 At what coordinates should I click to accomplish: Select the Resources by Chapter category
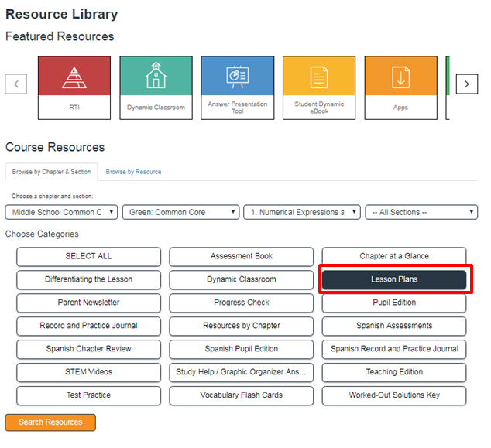(242, 326)
